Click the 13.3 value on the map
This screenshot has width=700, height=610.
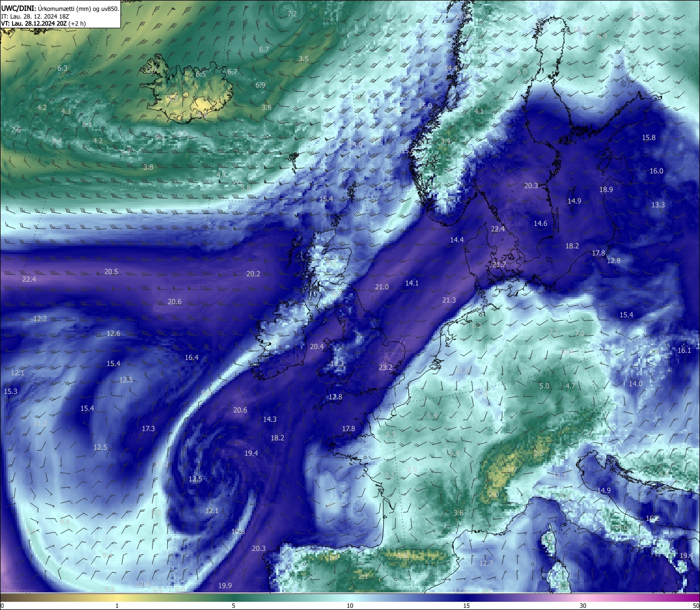coord(658,205)
